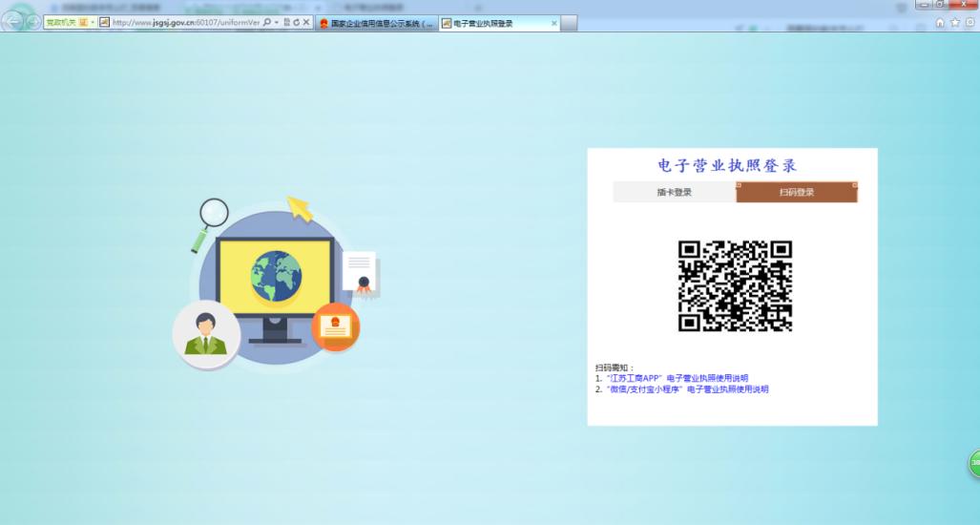Click the 扫码需知 label text
Viewport: 980px width, 525px height.
[x=615, y=367]
